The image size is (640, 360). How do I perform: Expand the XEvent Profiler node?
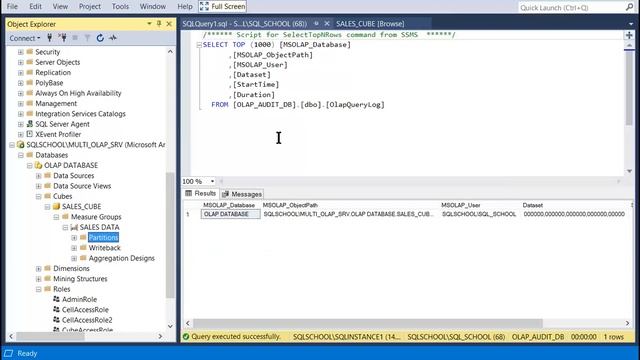20,135
